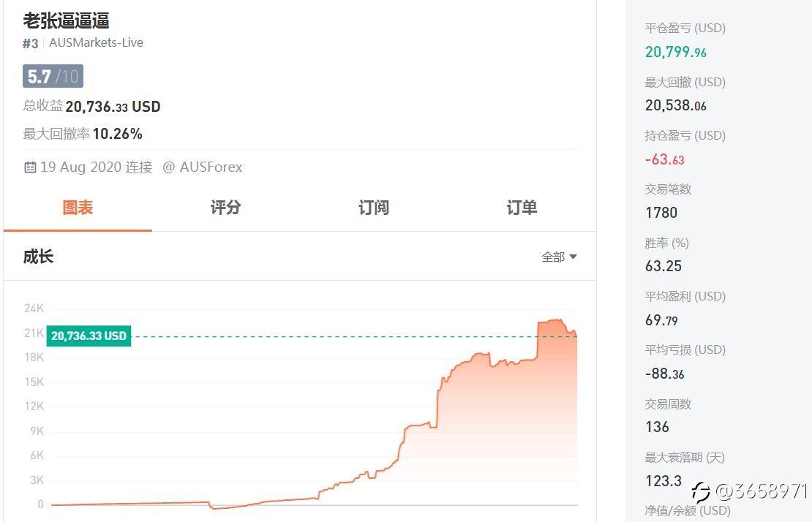Open the 评分 tab
This screenshot has width=812, height=522.
226,208
